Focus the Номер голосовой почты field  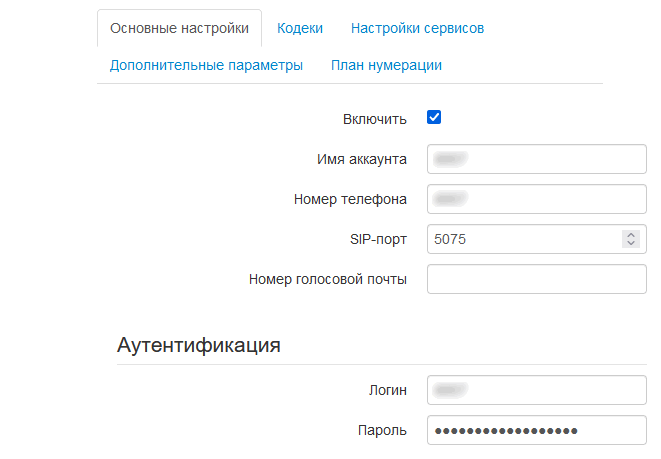537,279
